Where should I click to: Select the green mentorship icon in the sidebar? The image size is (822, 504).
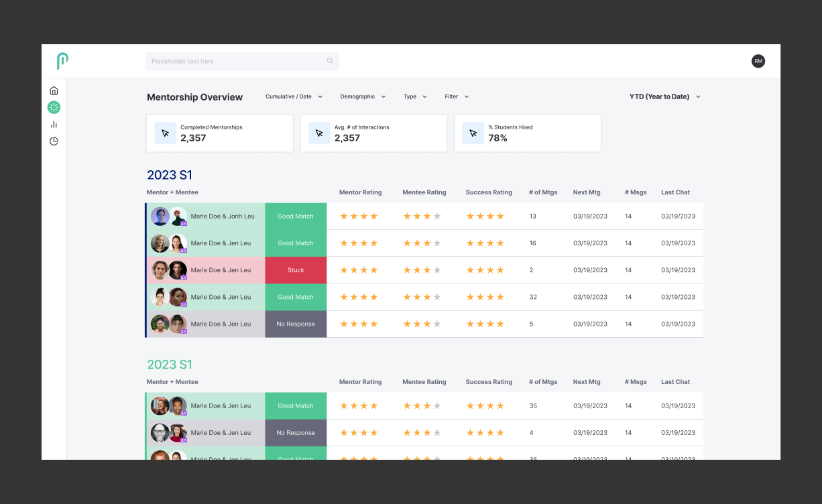(x=54, y=107)
